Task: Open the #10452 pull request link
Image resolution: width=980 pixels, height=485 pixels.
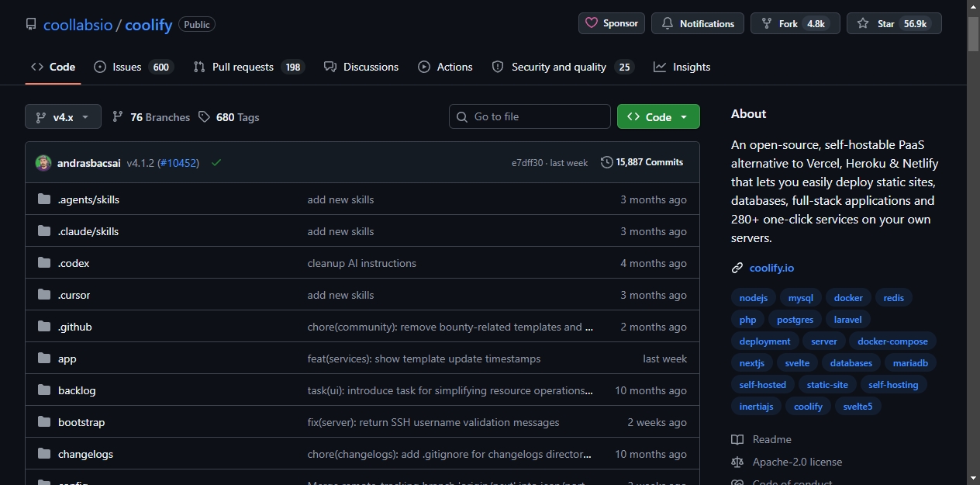Action: pos(179,163)
